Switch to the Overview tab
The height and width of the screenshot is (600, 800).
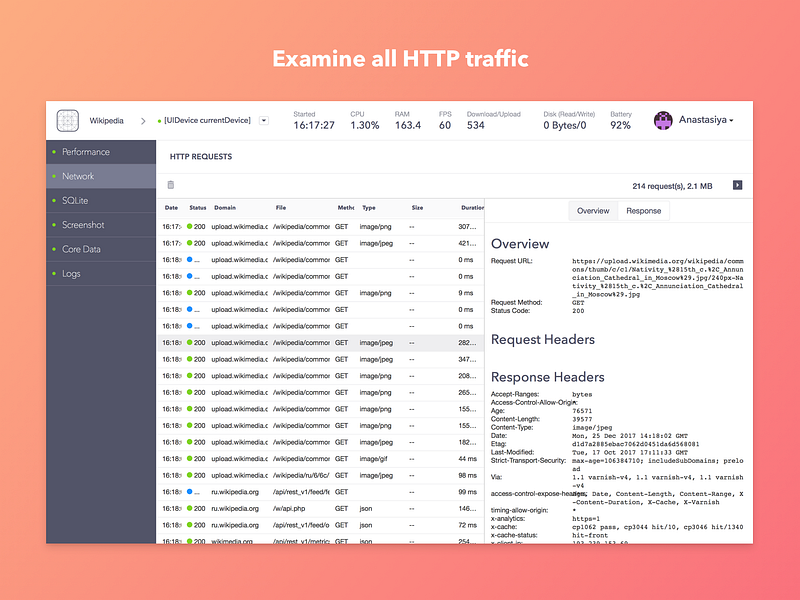593,211
